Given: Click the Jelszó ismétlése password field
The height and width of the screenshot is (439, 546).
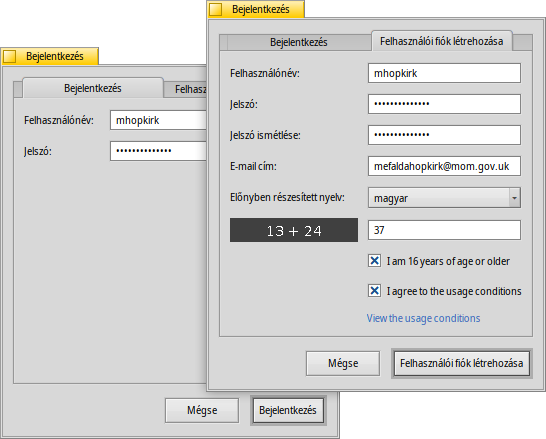Looking at the screenshot, I should coord(444,135).
